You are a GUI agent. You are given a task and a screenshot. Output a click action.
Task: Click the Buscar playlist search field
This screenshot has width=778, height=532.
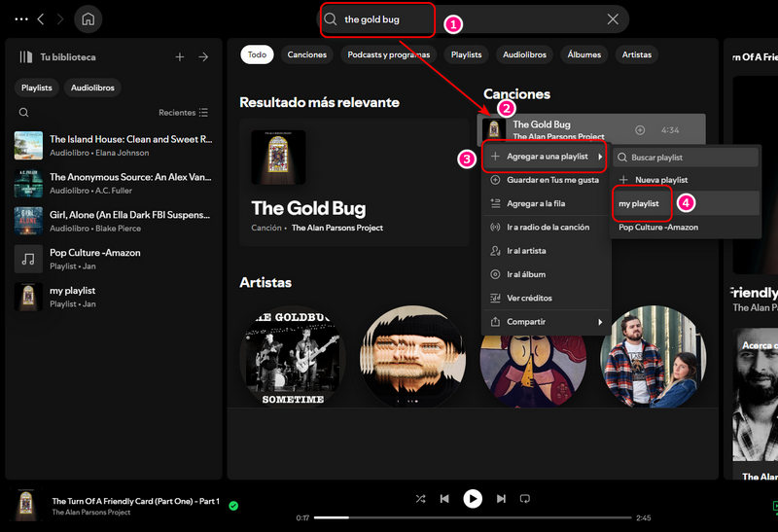point(686,158)
